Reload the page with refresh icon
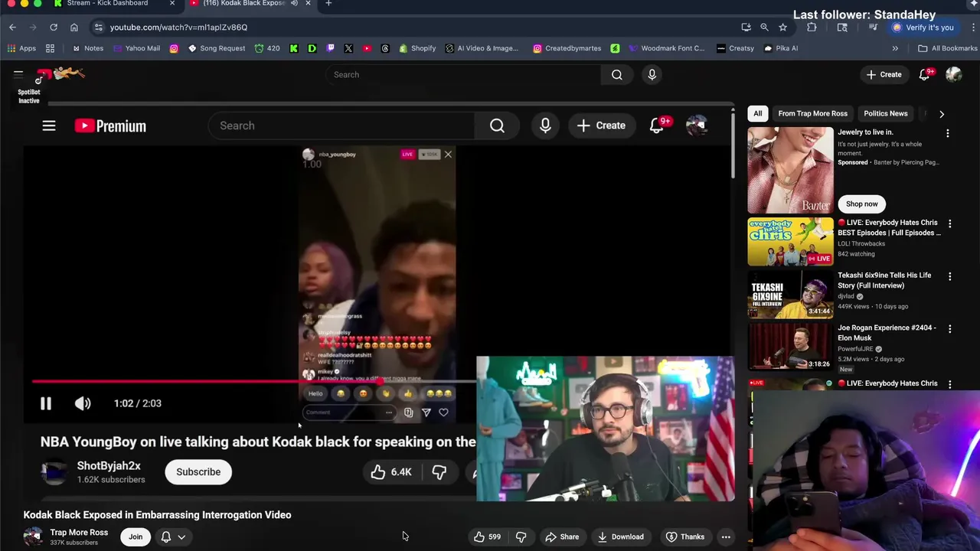Image resolution: width=980 pixels, height=551 pixels. (54, 28)
